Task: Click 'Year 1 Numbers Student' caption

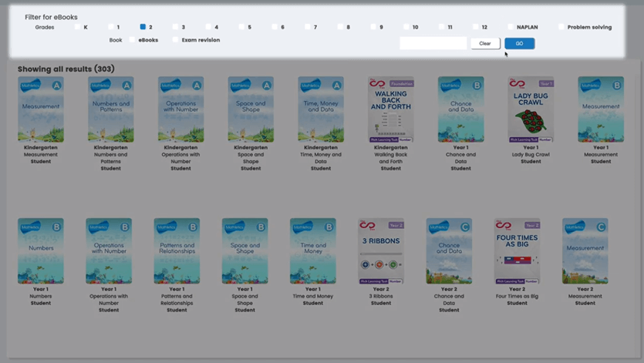Action: 41,296
